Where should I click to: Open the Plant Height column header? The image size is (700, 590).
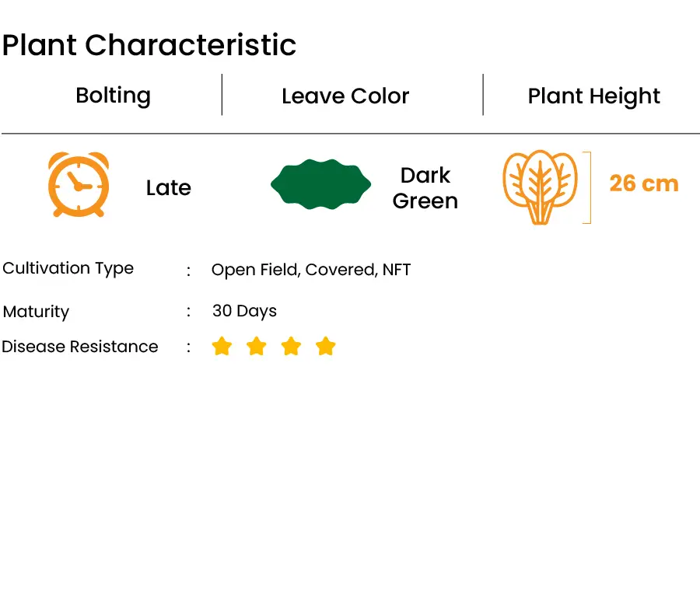click(x=593, y=96)
